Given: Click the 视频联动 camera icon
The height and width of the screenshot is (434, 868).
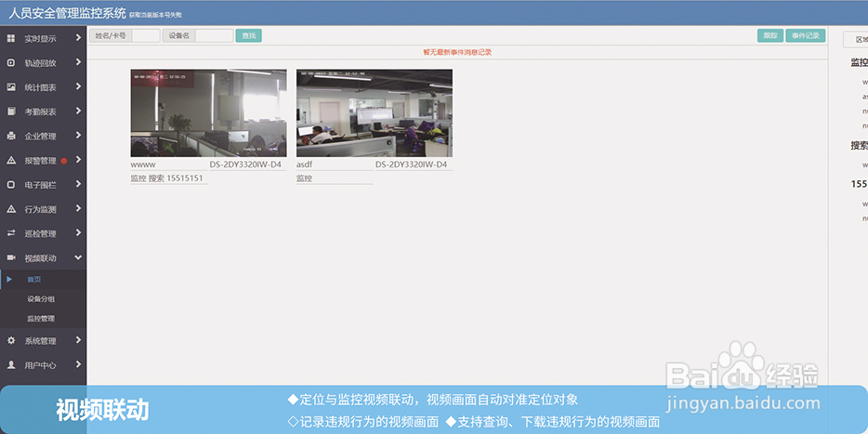Looking at the screenshot, I should pos(11,258).
